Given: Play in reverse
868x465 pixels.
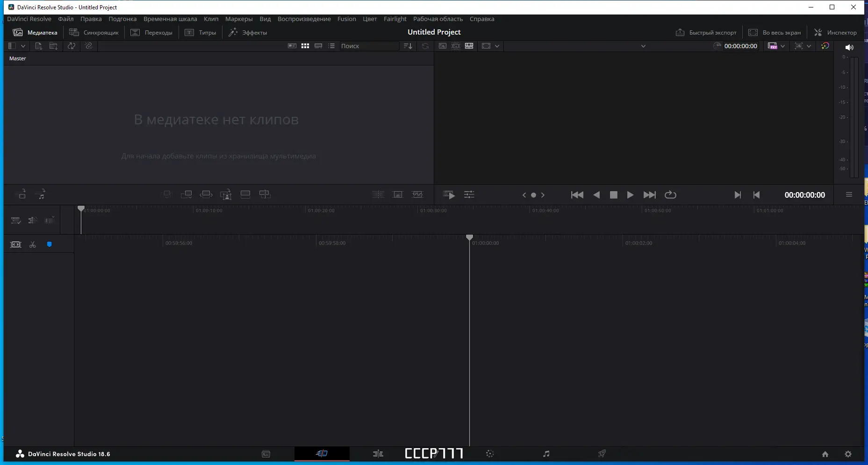Looking at the screenshot, I should coord(596,195).
